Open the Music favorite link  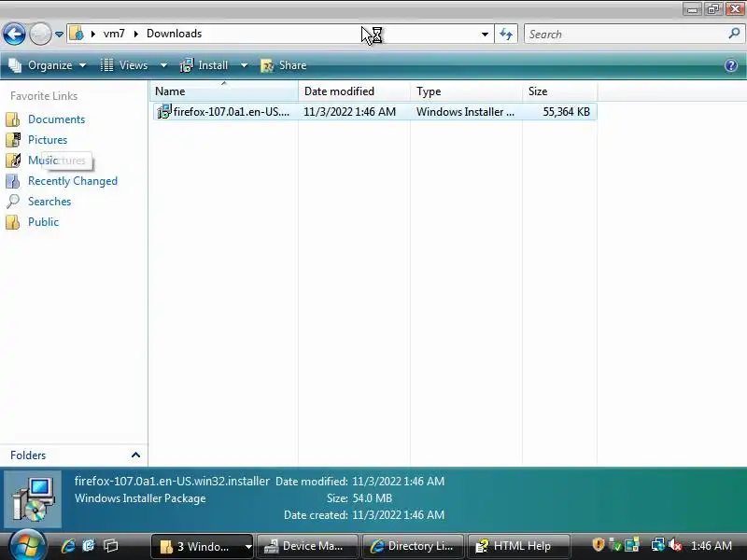43,161
